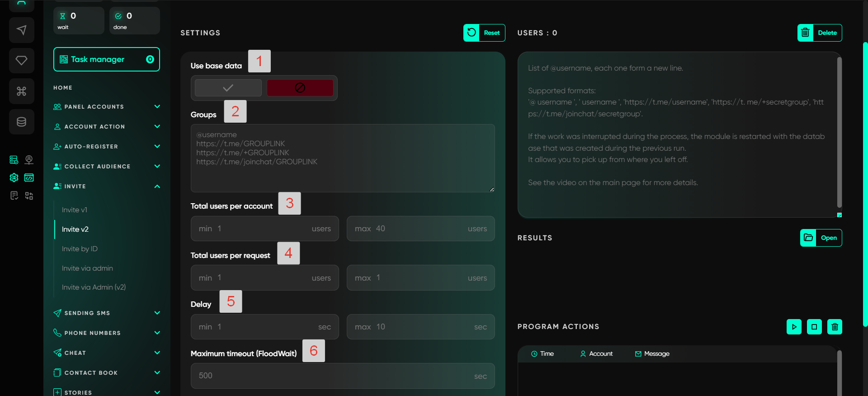Select Invite by ID menu item
This screenshot has width=868, height=396.
pyautogui.click(x=80, y=249)
